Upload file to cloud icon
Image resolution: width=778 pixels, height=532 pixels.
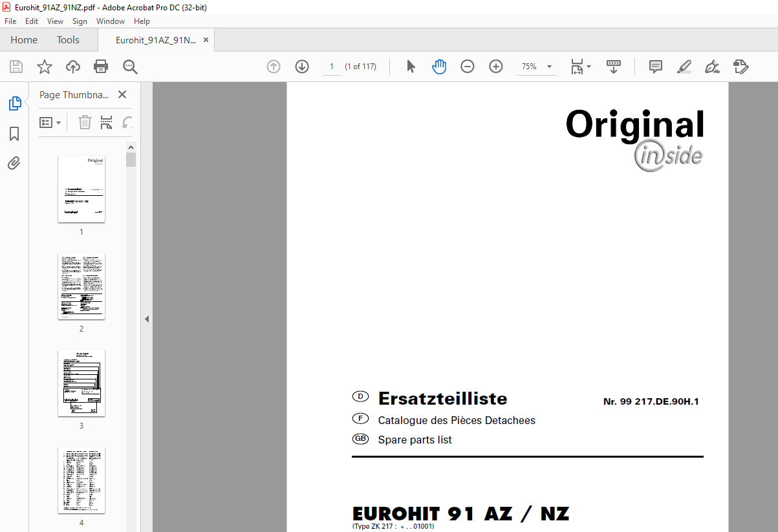coord(73,67)
